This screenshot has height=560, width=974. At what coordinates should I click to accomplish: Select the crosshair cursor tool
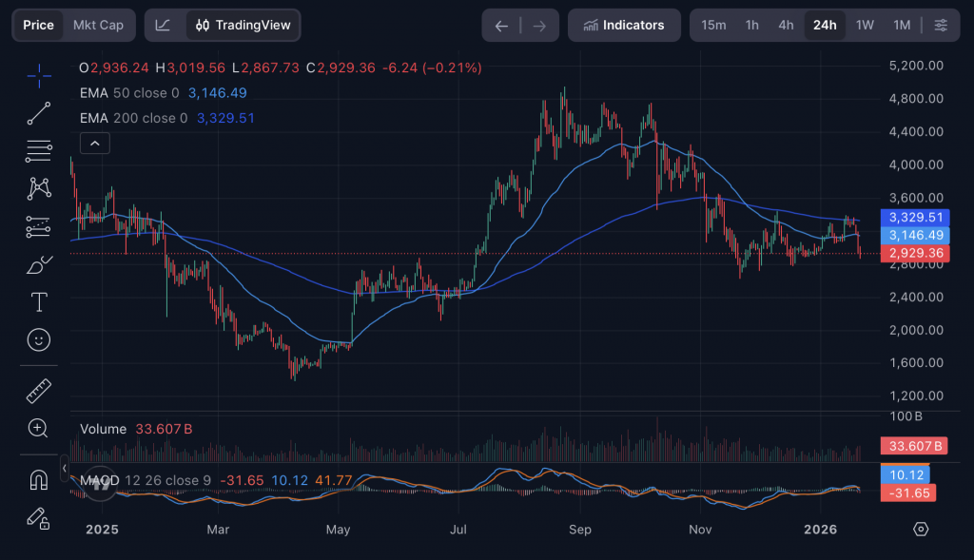coord(39,74)
